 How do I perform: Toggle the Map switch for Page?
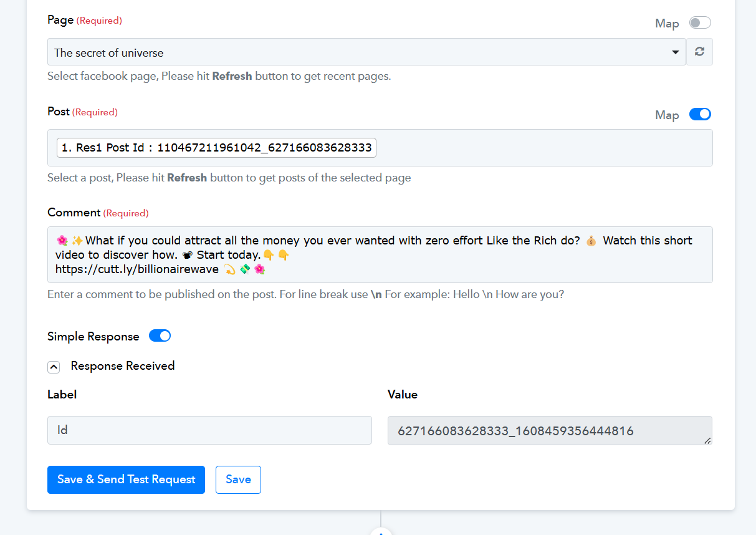click(x=700, y=23)
